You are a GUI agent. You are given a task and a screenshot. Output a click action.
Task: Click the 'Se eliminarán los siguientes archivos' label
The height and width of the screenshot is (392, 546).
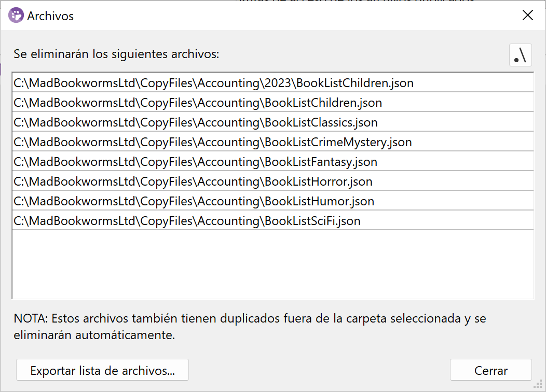click(117, 54)
